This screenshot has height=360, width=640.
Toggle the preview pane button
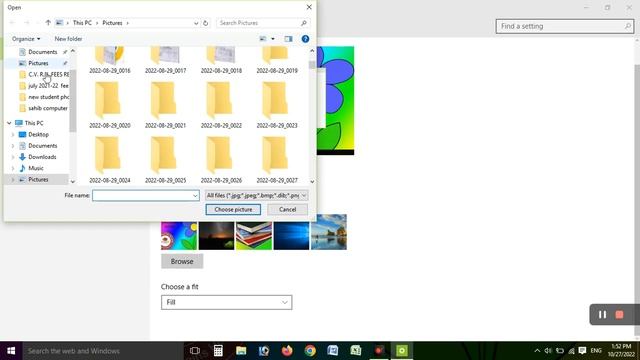click(x=288, y=39)
